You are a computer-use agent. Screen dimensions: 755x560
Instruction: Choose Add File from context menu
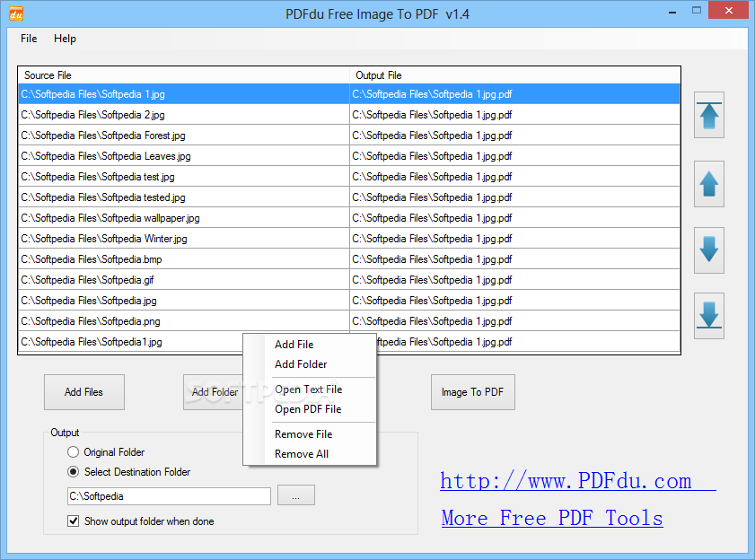click(x=294, y=345)
